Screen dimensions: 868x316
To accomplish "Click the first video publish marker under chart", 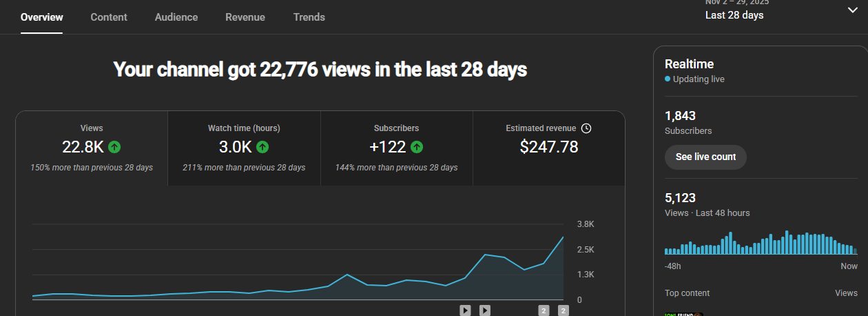I will coord(465,310).
